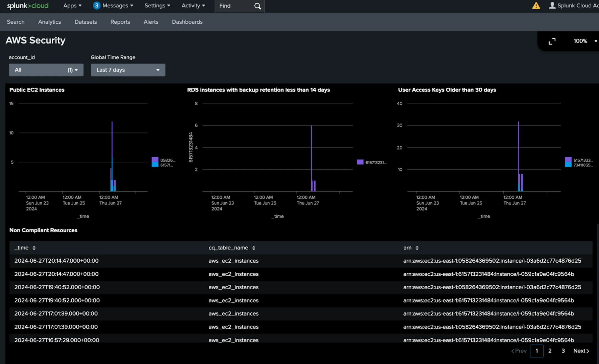Image resolution: width=599 pixels, height=364 pixels.
Task: Click the first 2024-06-27T19:40:52 timestamp cell
Action: [57, 287]
